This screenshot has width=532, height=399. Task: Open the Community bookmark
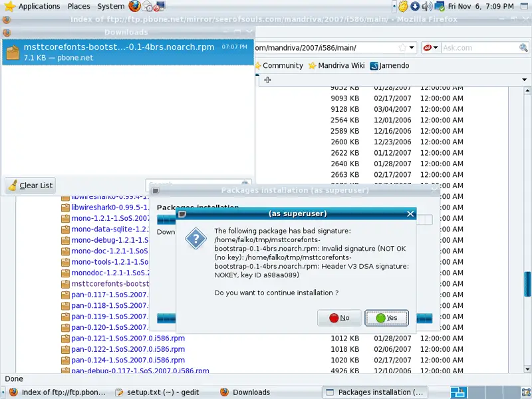(279, 65)
